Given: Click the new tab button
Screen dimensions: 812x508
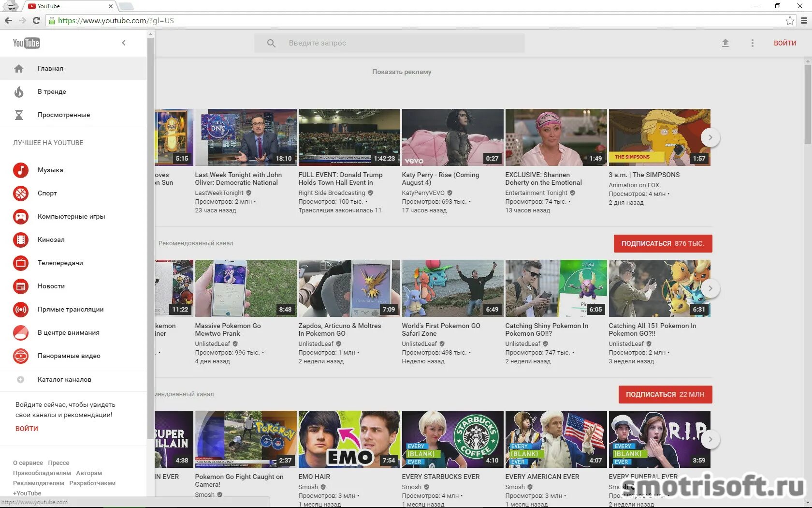Looking at the screenshot, I should [126, 6].
